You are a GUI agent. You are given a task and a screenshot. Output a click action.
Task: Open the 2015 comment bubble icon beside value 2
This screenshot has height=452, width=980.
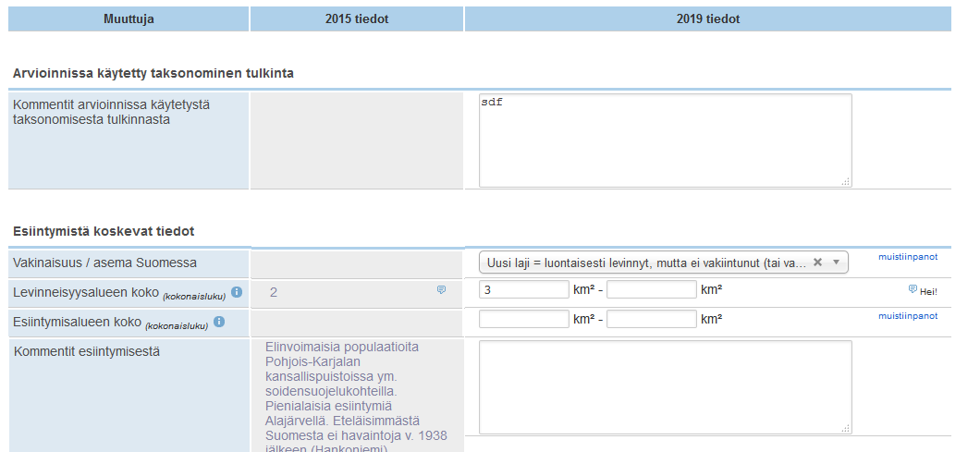coord(441,290)
